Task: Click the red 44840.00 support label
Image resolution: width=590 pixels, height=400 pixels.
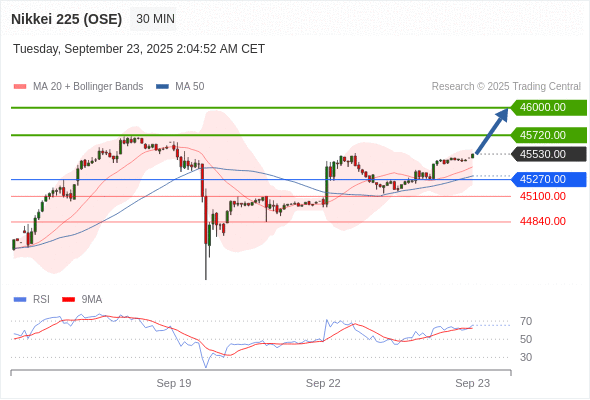Action: pyautogui.click(x=543, y=221)
